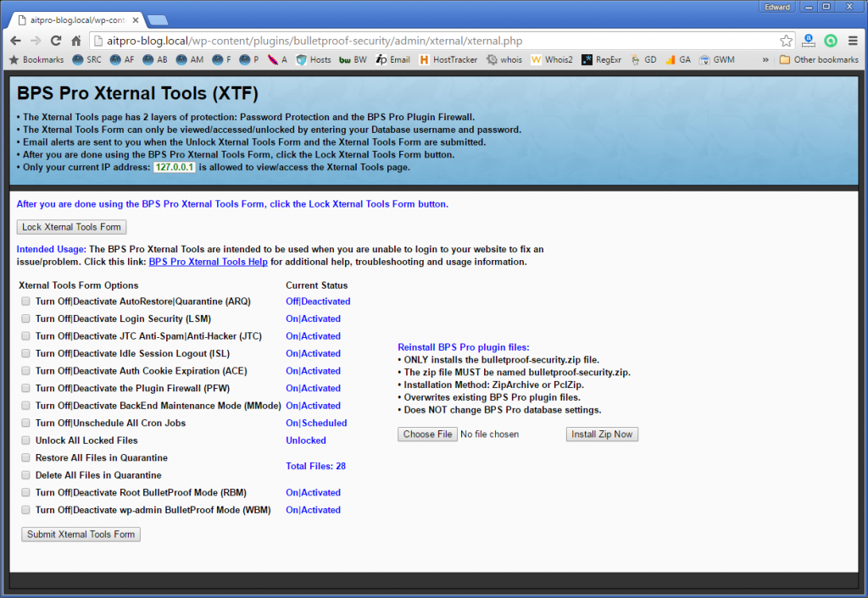Open the BPS Pro Xternal Tools Help link
The height and width of the screenshot is (598, 868).
point(208,262)
